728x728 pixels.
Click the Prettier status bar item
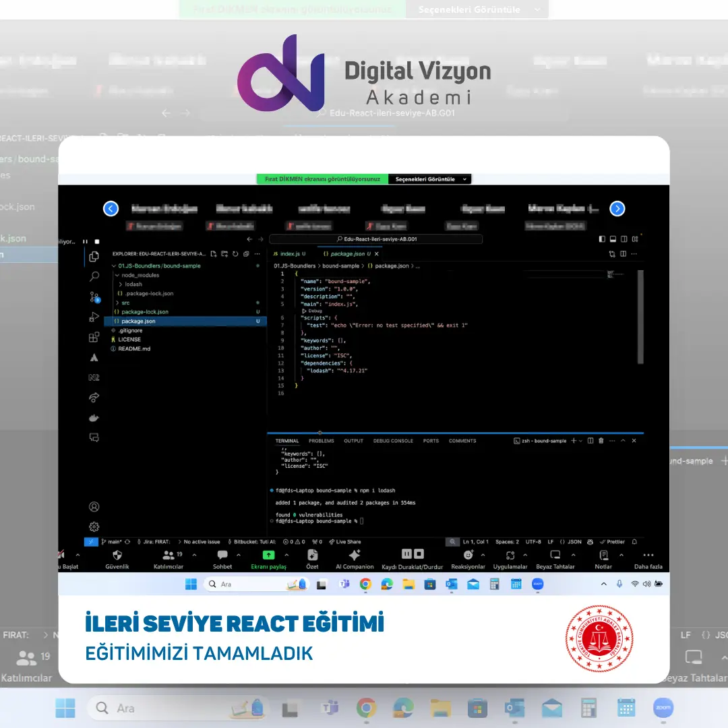pos(612,542)
